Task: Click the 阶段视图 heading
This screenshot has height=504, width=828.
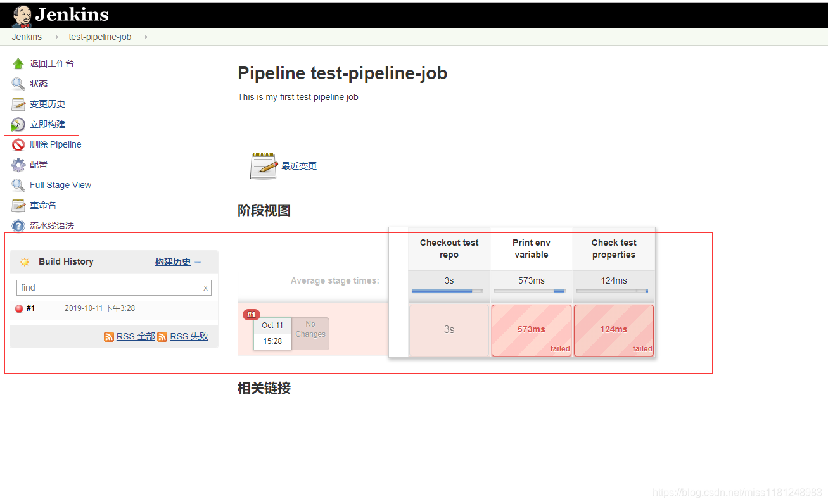Action: [264, 211]
